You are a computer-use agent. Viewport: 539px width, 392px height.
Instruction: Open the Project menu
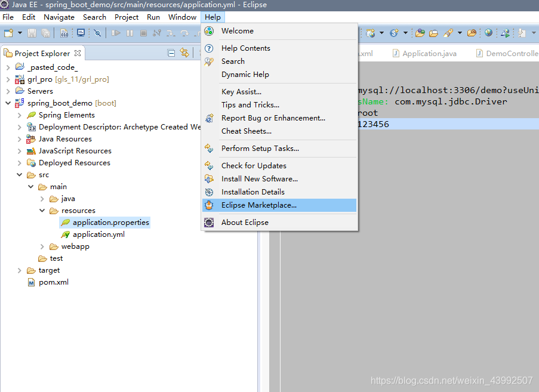point(127,17)
